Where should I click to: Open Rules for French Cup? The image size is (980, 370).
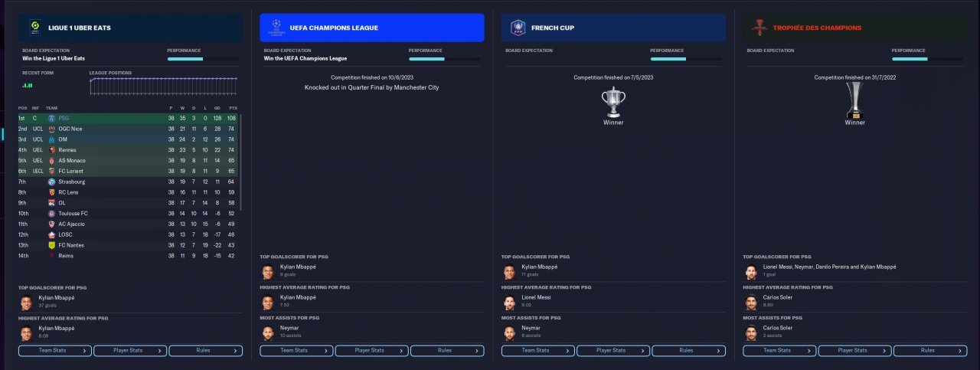pyautogui.click(x=688, y=351)
